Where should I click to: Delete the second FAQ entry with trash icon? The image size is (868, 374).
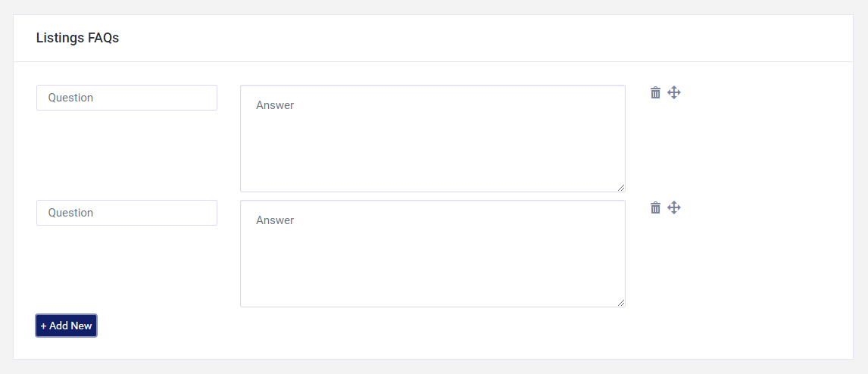tap(656, 208)
